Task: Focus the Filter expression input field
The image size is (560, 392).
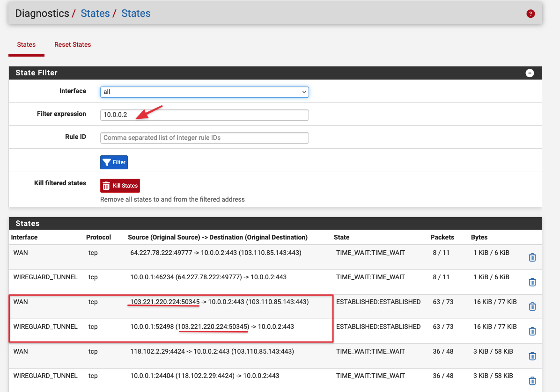Action: 204,115
